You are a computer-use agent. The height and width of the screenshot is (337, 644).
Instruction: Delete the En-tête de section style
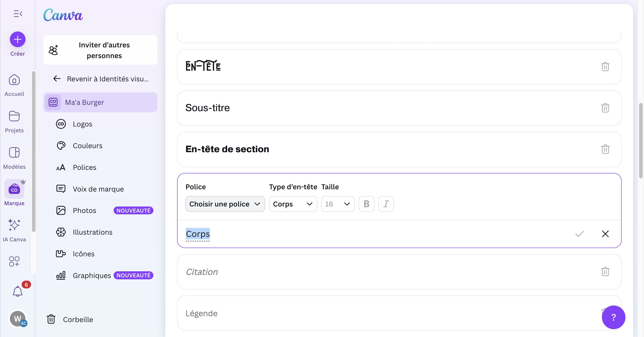(605, 149)
